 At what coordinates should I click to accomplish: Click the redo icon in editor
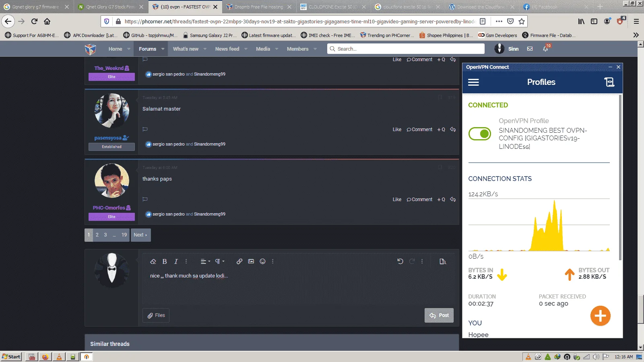pyautogui.click(x=412, y=261)
